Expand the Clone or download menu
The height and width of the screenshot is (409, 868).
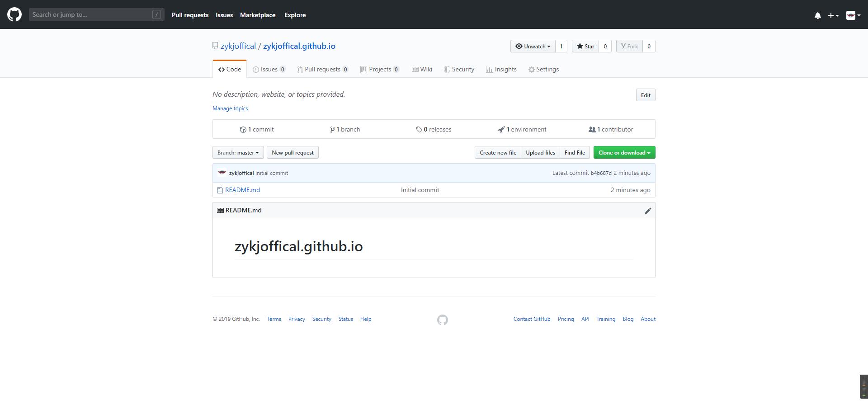point(624,153)
